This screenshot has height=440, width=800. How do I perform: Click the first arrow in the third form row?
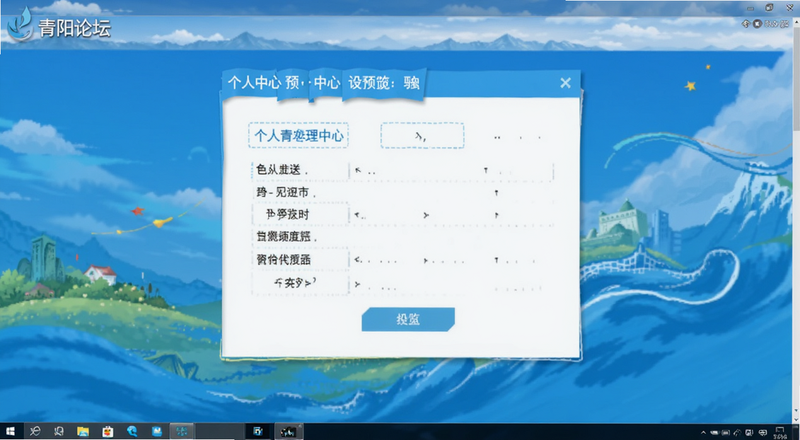point(357,215)
